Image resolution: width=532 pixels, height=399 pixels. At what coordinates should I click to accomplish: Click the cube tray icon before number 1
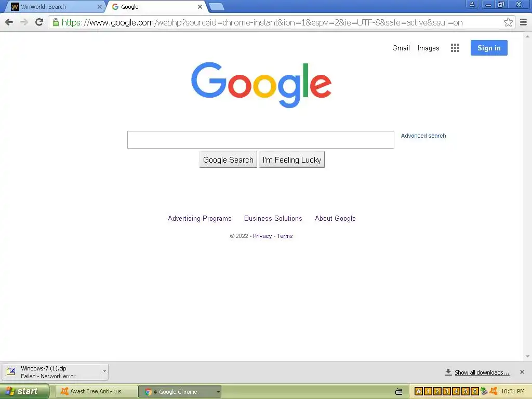click(419, 392)
